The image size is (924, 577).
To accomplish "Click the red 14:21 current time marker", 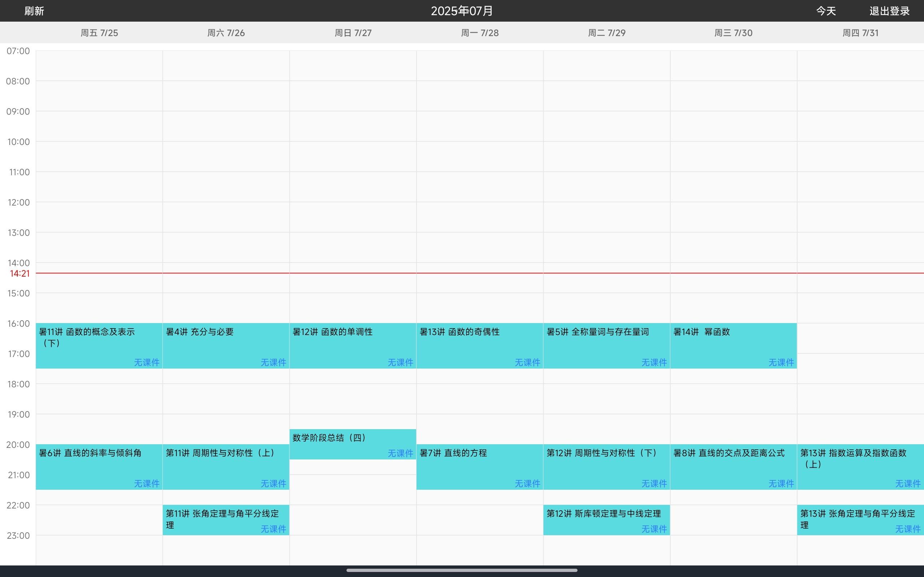I will (20, 274).
